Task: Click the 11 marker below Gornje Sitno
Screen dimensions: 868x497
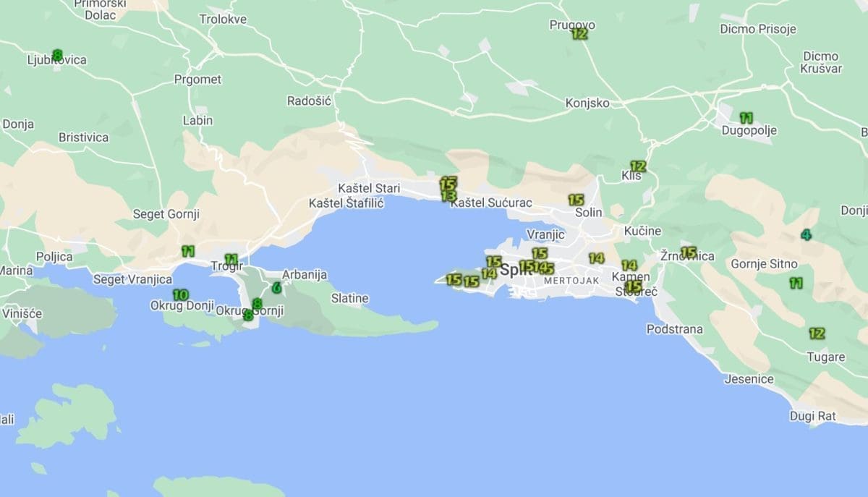Action: (796, 283)
